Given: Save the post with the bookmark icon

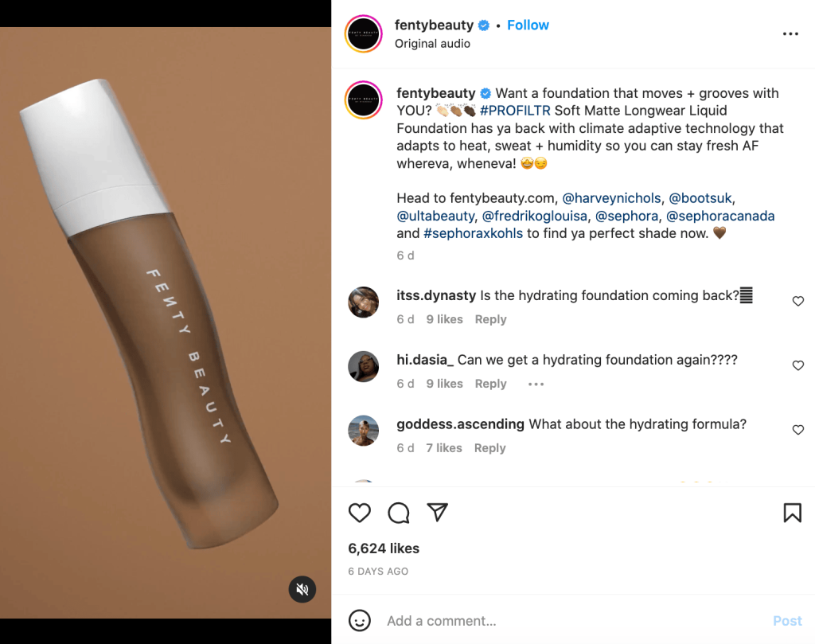Looking at the screenshot, I should pyautogui.click(x=792, y=513).
